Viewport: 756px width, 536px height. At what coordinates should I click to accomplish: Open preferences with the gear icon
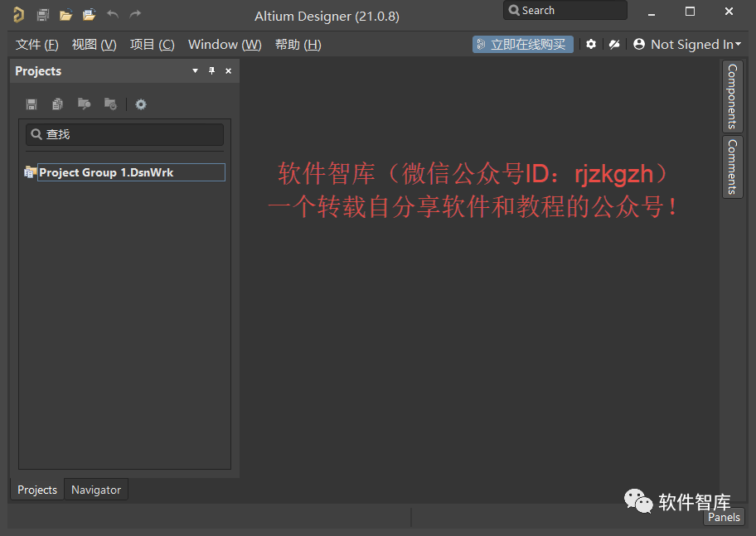[590, 45]
